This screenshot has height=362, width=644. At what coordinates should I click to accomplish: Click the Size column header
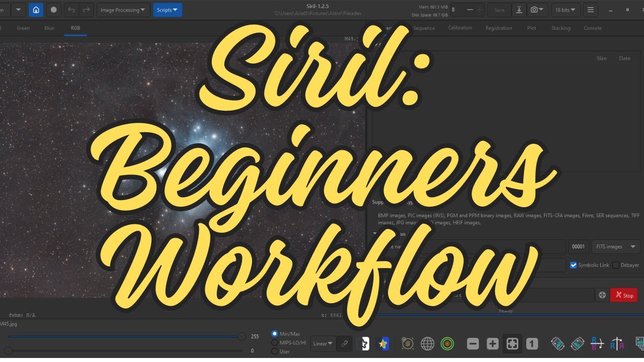pyautogui.click(x=601, y=58)
